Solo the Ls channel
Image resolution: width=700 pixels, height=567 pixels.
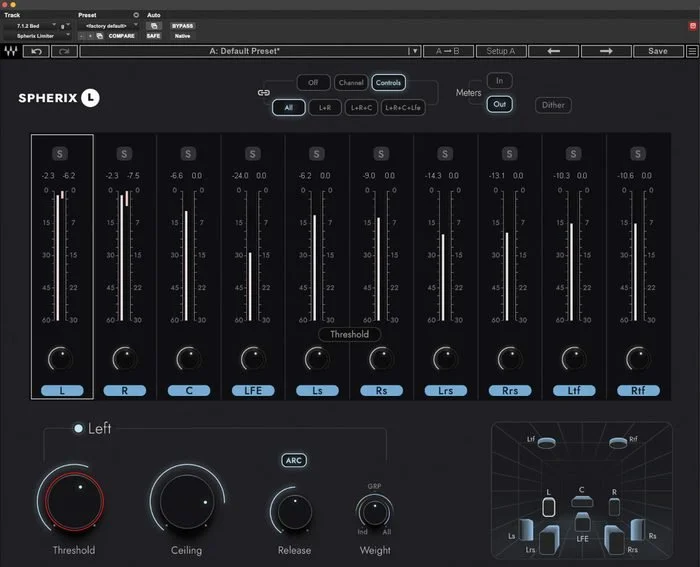tap(317, 154)
